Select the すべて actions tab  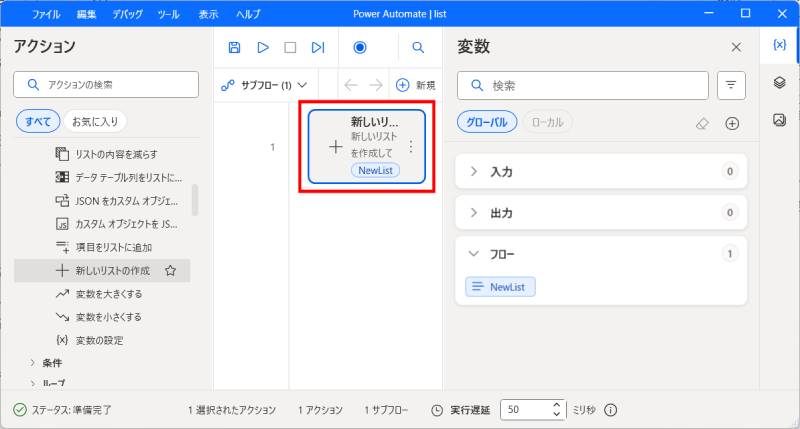click(38, 121)
